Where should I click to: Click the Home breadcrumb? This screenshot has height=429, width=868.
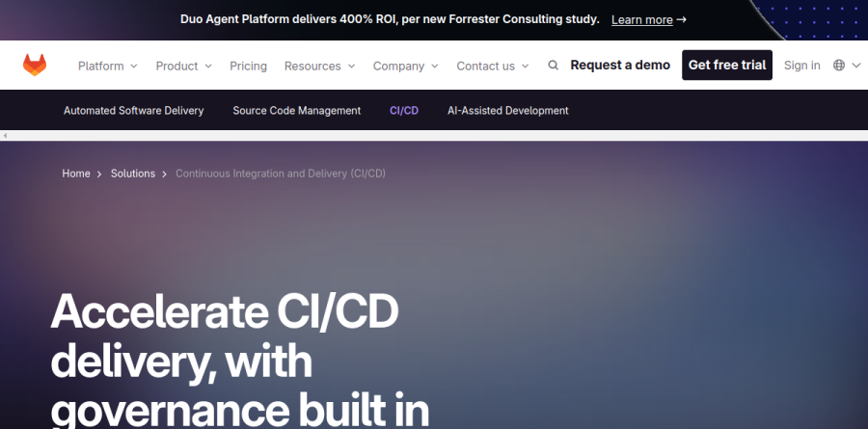coord(76,174)
